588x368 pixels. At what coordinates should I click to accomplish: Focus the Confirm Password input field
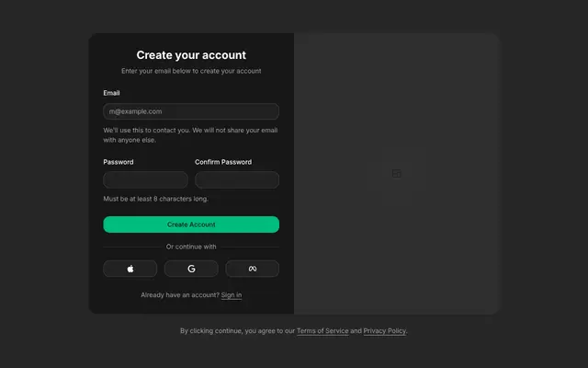(237, 180)
